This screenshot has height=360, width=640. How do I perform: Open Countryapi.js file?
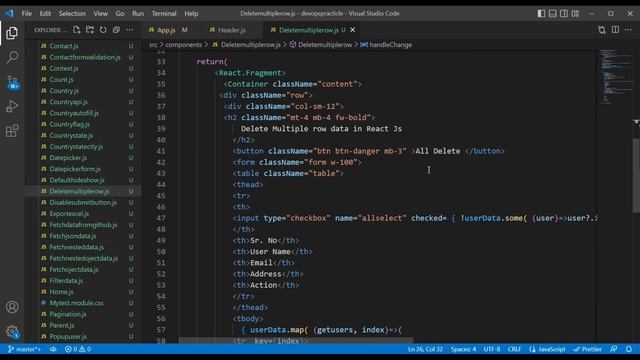69,102
